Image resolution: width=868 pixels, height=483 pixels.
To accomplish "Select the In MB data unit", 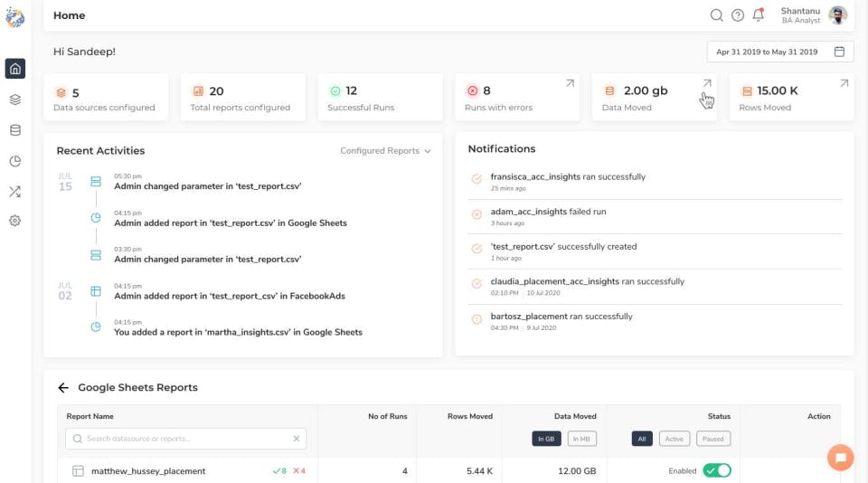I will pos(582,439).
